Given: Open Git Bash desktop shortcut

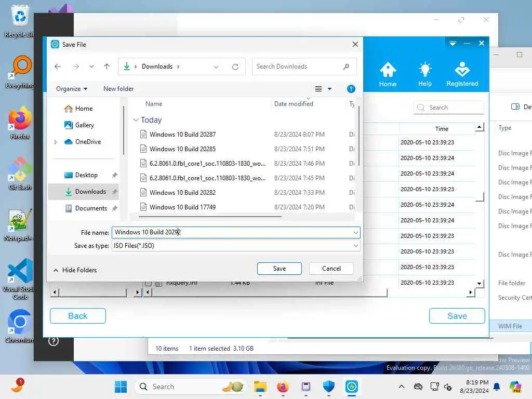Looking at the screenshot, I should [x=20, y=174].
